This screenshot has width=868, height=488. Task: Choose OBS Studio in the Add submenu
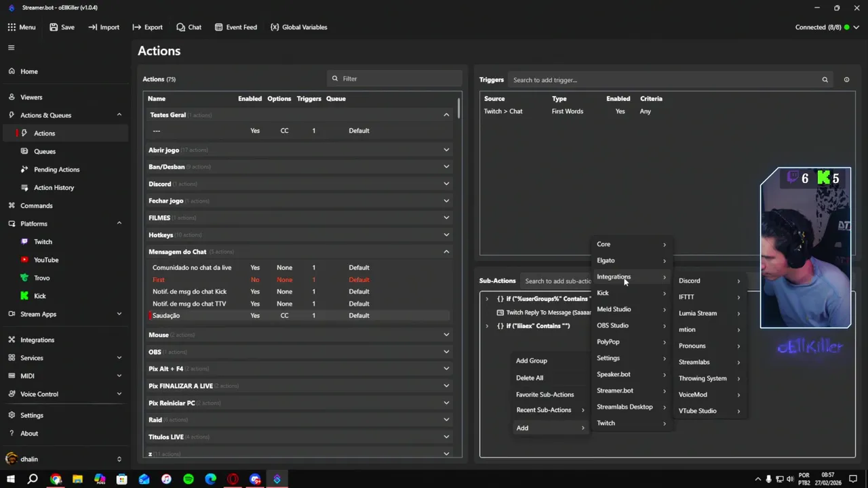point(631,325)
